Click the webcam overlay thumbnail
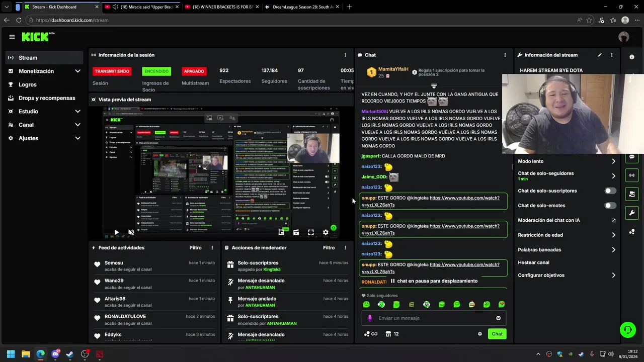 coord(573,114)
